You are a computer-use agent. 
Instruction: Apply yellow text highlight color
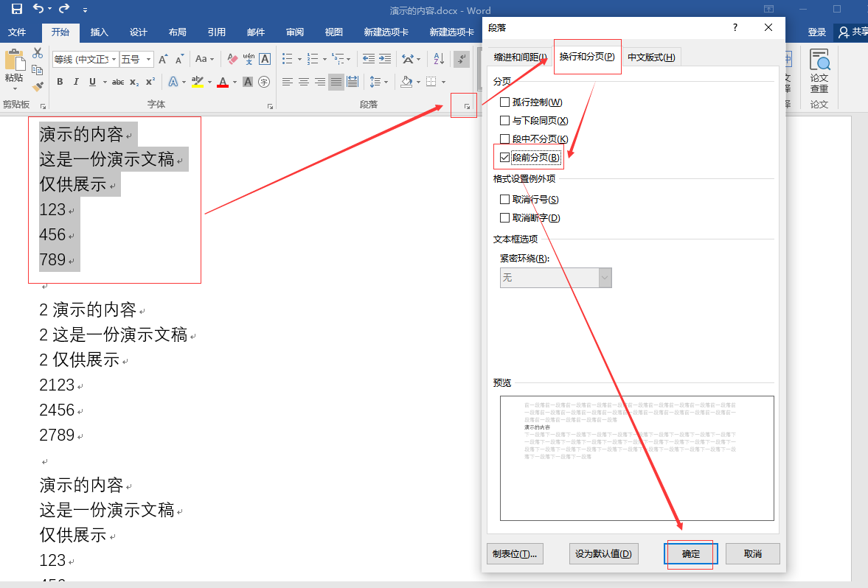(x=197, y=82)
